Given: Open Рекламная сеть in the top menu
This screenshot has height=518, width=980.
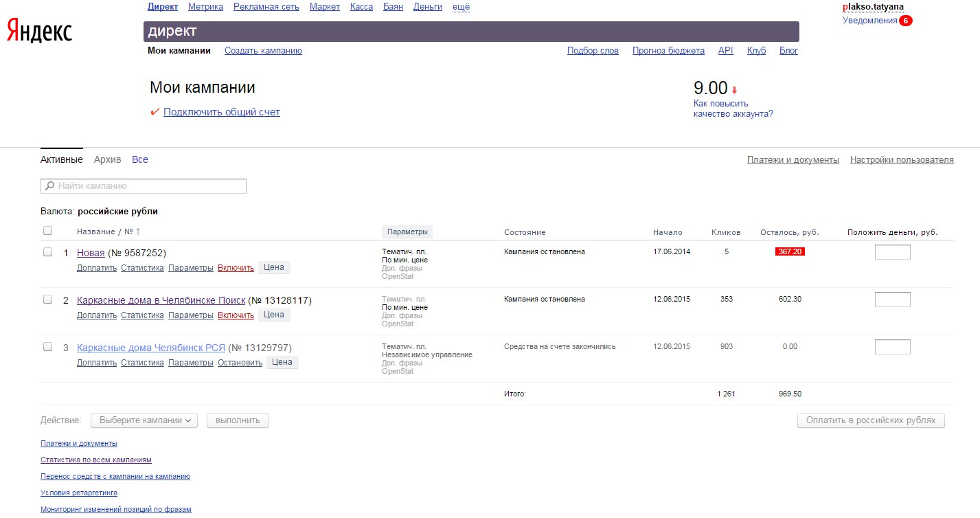Looking at the screenshot, I should click(266, 7).
